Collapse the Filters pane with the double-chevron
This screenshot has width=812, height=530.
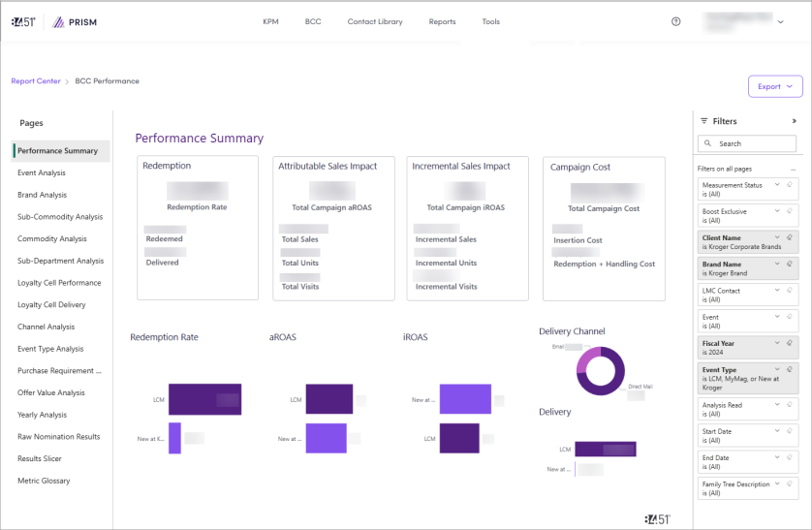[794, 121]
